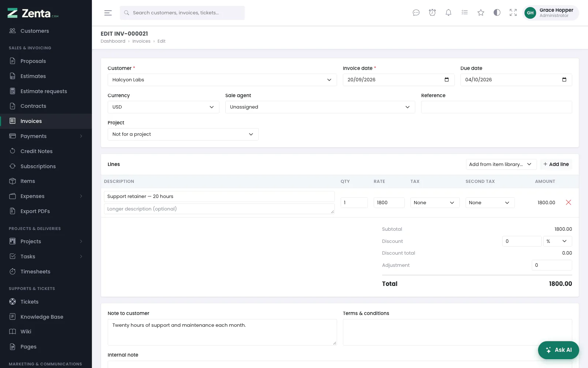Open the task list icon in header
This screenshot has width=588, height=368.
(x=465, y=13)
